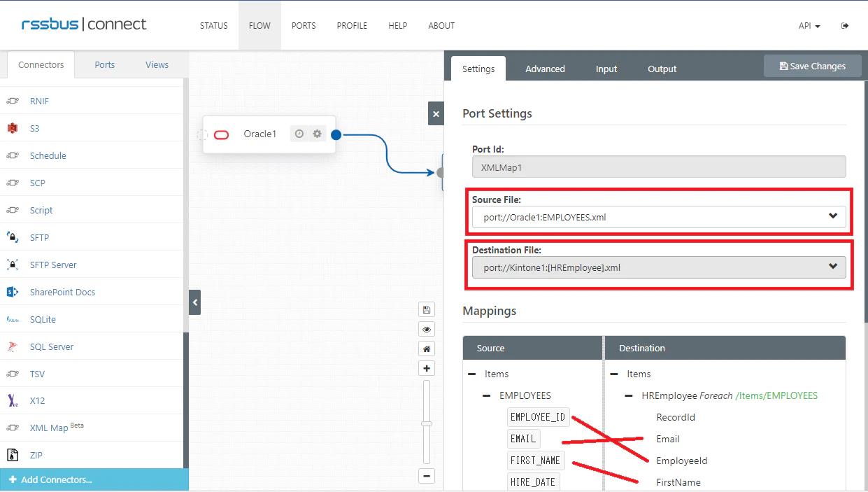
Task: Click the Oracle1 node red logo icon
Action: tap(221, 134)
